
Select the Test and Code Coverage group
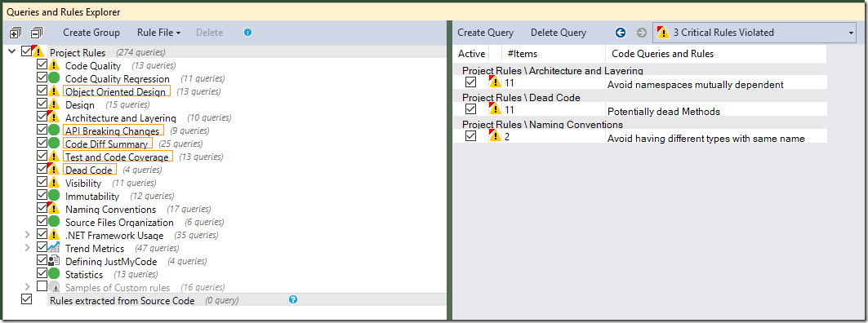(118, 157)
